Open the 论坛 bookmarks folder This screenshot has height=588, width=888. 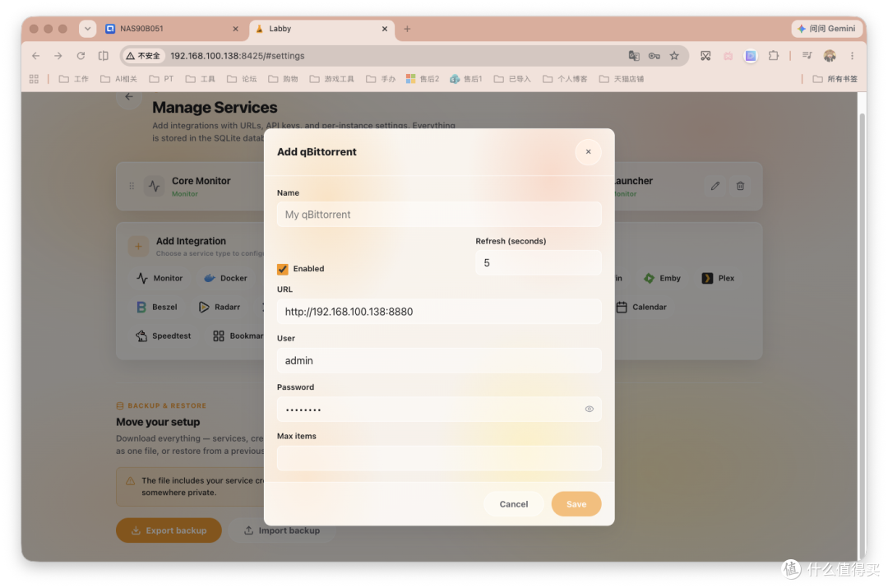click(242, 79)
